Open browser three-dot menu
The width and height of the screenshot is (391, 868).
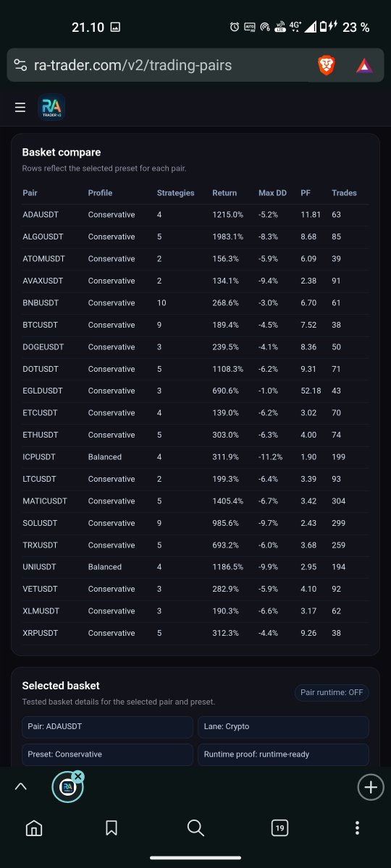point(357,828)
